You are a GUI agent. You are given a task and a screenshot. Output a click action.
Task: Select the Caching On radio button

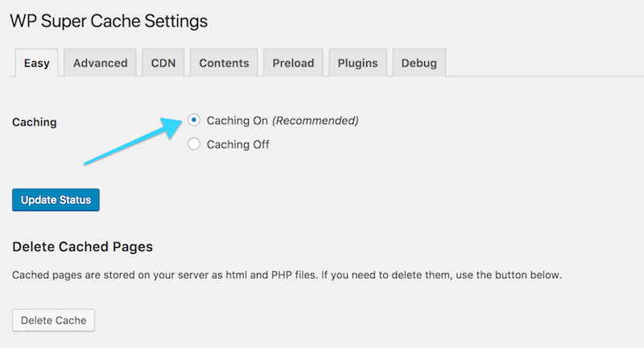pos(194,120)
